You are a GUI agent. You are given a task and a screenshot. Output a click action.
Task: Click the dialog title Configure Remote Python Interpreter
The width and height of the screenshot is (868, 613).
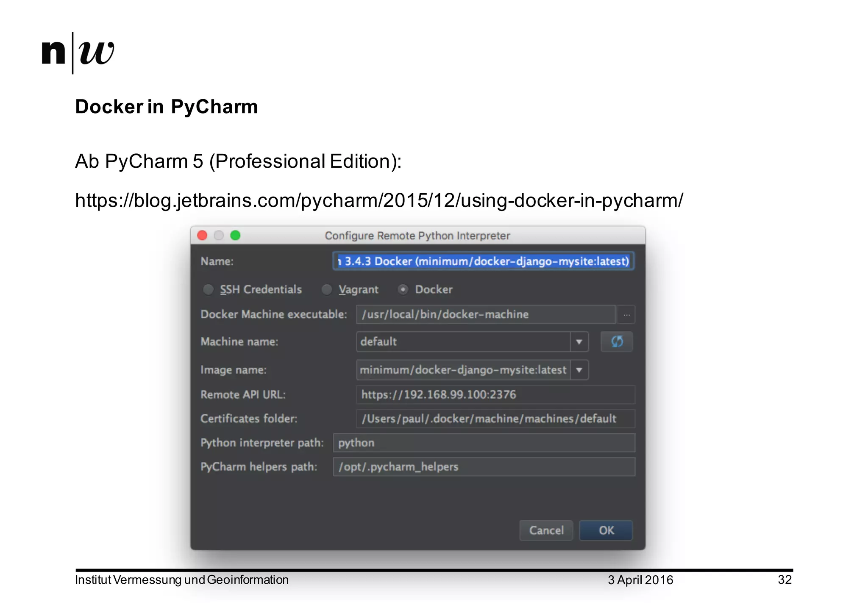click(x=417, y=236)
